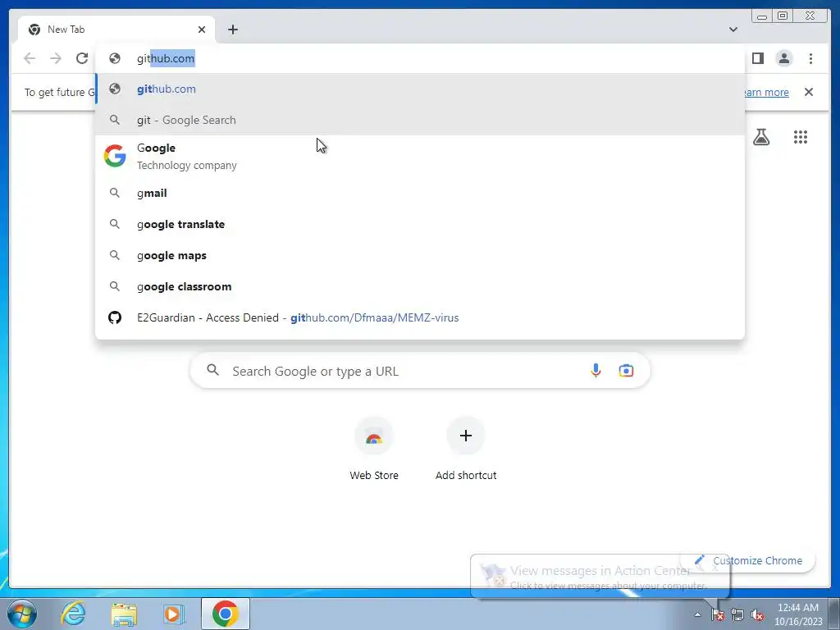Follow the 'Learn more' link
840x630 pixels.
coord(767,92)
